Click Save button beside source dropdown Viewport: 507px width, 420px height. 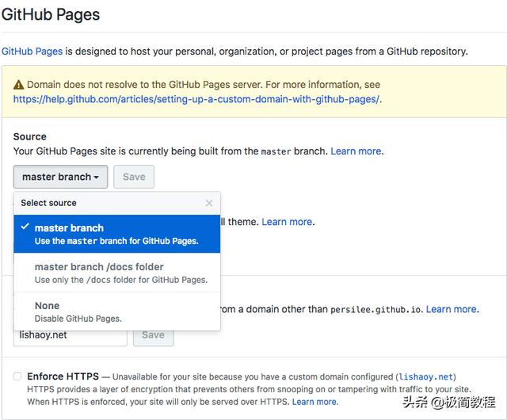134,177
